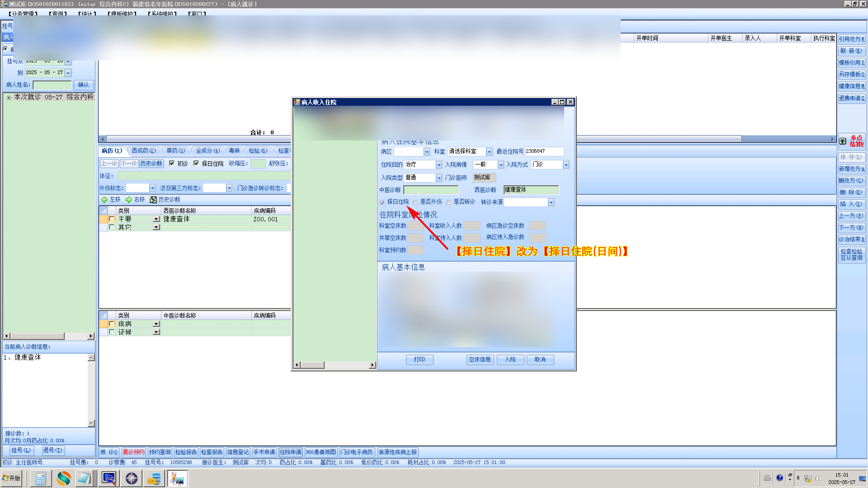This screenshot has height=488, width=868.
Task: Open the SQL query magnifier taskbar icon
Action: (x=109, y=478)
